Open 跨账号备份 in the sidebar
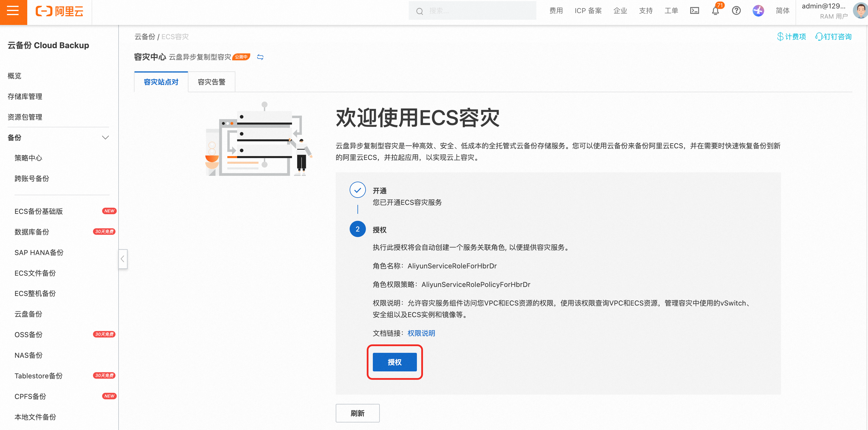868x430 pixels. point(32,178)
